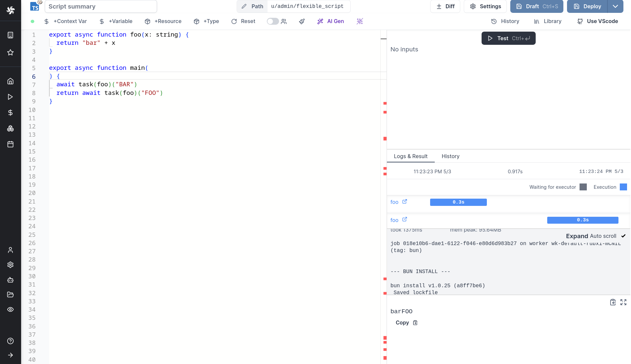Open multiplayer with the users icon
The image size is (631, 364).
[x=284, y=21]
